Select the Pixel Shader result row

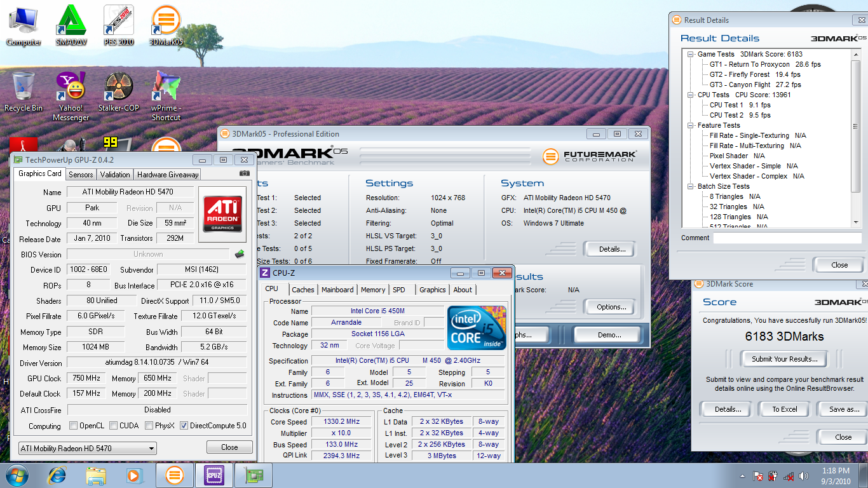point(737,156)
